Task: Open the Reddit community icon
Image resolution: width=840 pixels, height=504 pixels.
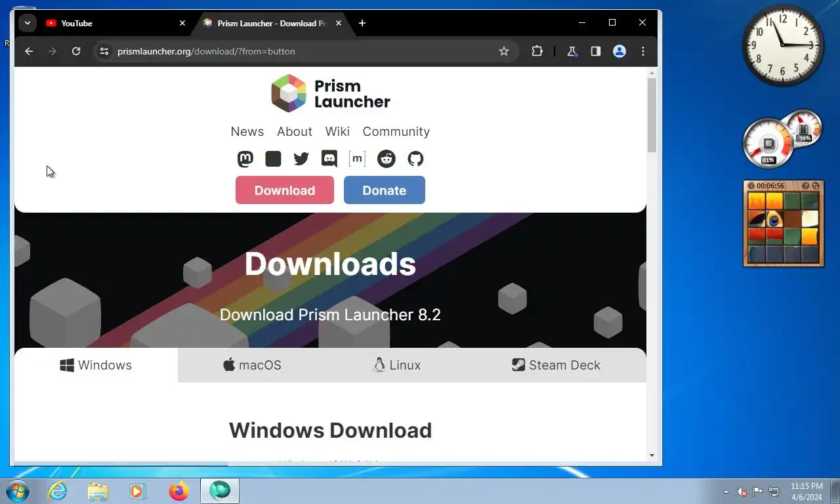Action: coord(387,159)
